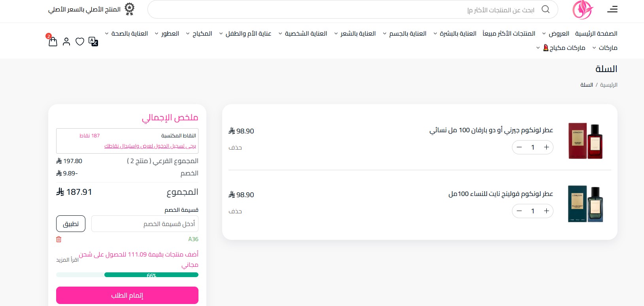Viewport: 644px width, 306px height.
Task: Open the shopping bag cart icon
Action: point(53,41)
